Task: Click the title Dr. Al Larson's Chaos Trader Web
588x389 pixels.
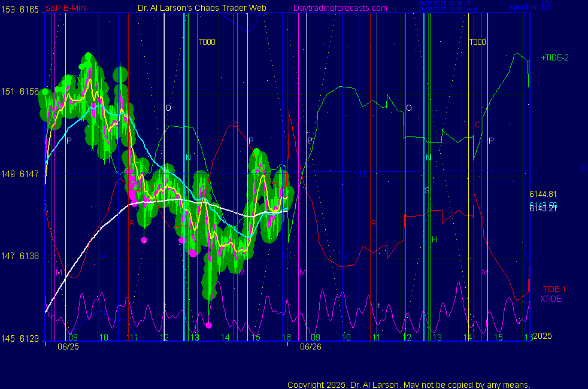Action: pos(202,8)
